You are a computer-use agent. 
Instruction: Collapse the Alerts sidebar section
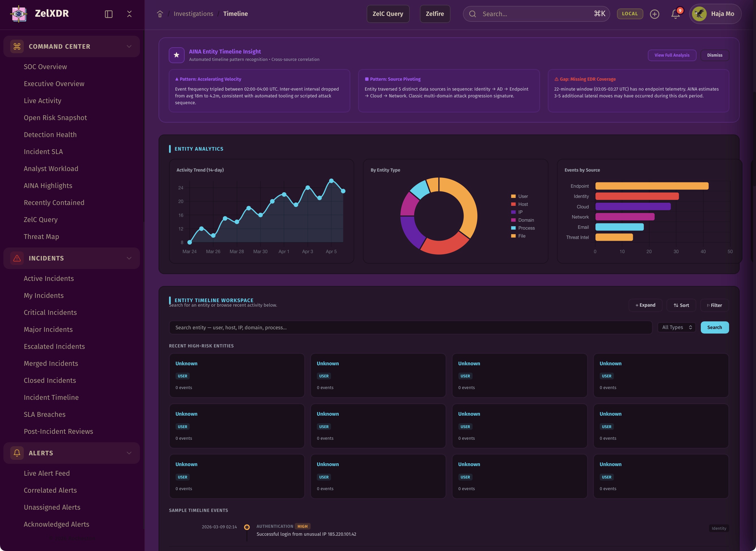[x=129, y=453]
